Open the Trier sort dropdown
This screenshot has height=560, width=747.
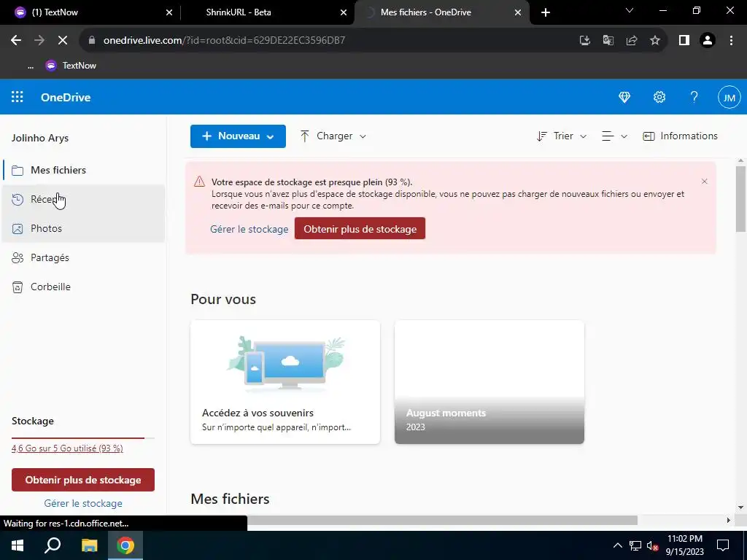(562, 136)
